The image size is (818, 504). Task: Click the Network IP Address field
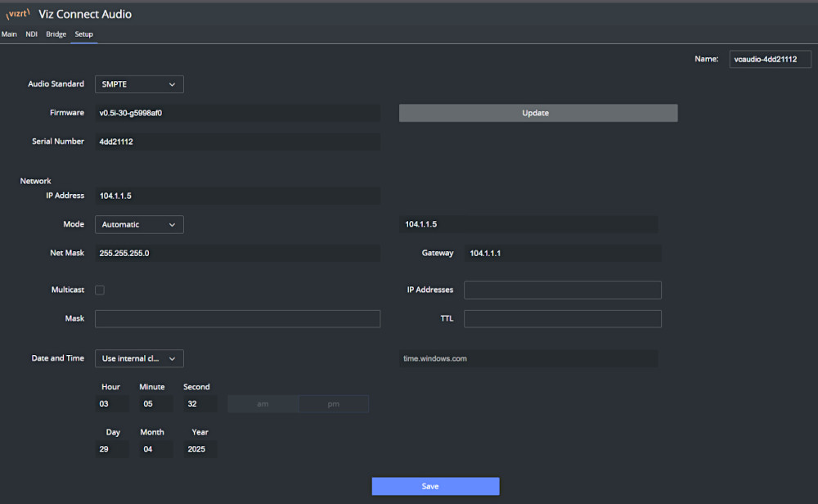[237, 196]
